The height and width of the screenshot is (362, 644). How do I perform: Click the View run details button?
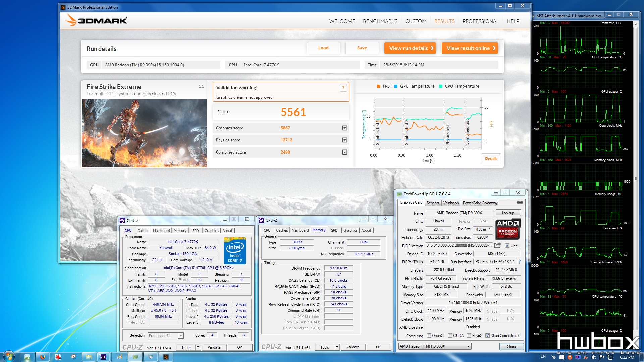(x=410, y=48)
